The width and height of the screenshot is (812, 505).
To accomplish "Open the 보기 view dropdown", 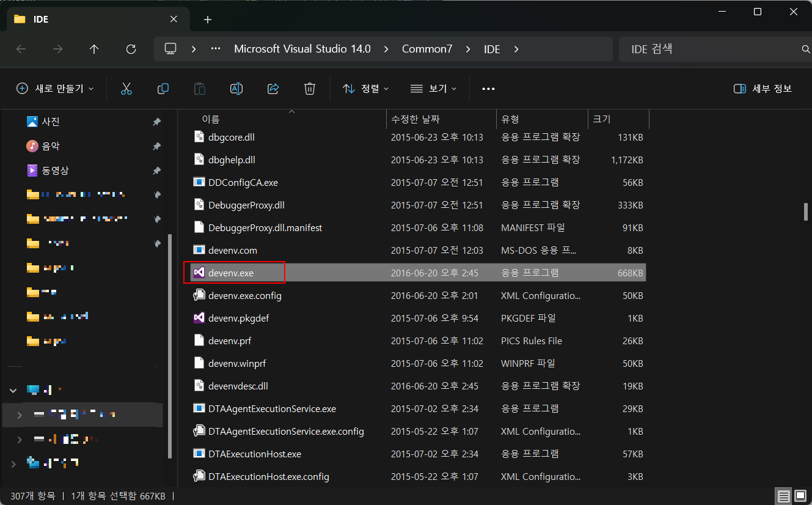I will (x=434, y=89).
